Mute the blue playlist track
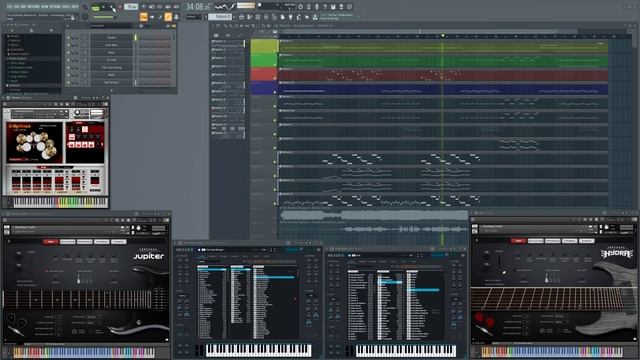Screen dimensions: 640x360 275,93
